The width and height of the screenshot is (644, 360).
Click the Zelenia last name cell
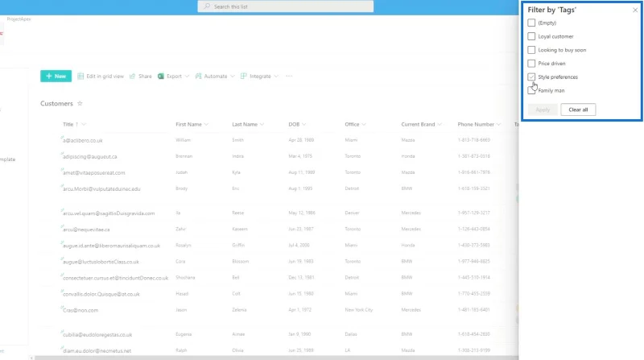coord(239,310)
